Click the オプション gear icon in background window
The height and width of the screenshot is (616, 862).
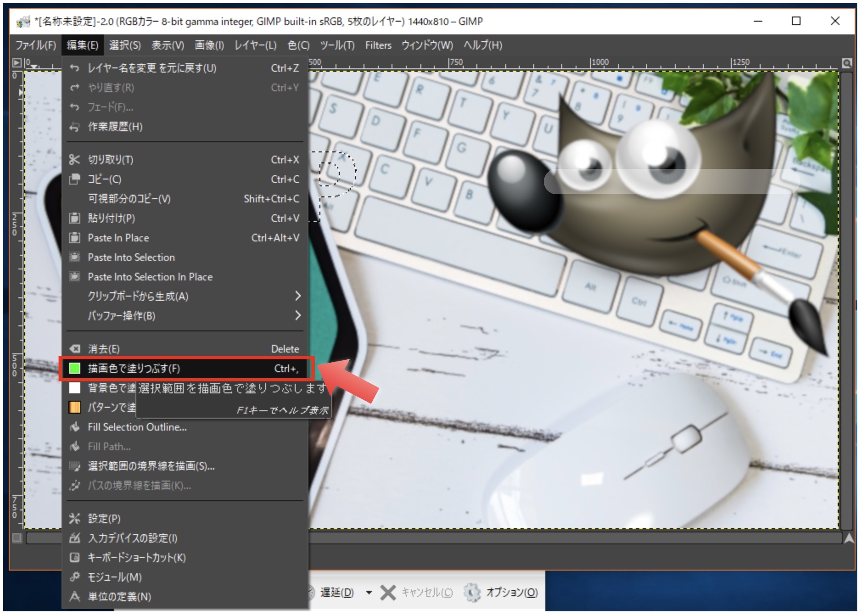pyautogui.click(x=472, y=592)
